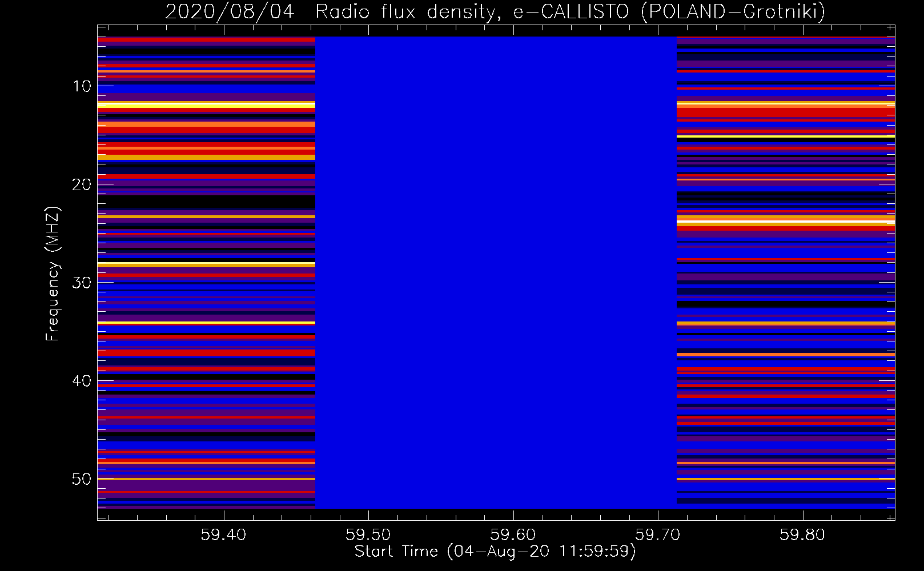Click the 10 MHz frequency tick label
Viewport: 924px width, 571px height.
point(82,86)
